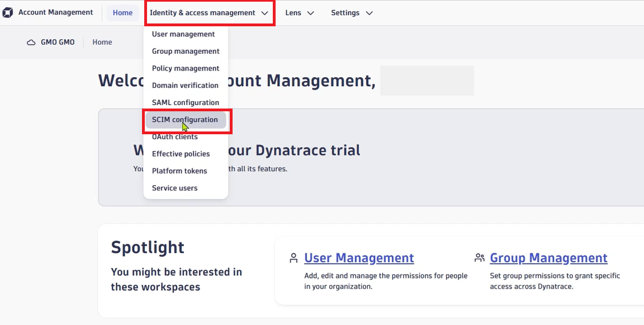The height and width of the screenshot is (325, 644).
Task: Open SCIM configuration menu item
Action: click(x=186, y=120)
